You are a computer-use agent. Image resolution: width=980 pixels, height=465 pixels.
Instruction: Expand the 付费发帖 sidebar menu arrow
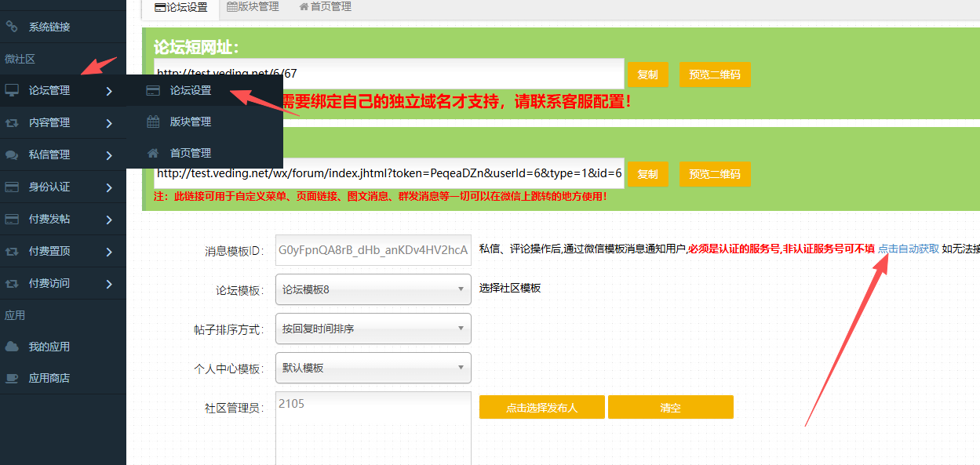pyautogui.click(x=109, y=220)
